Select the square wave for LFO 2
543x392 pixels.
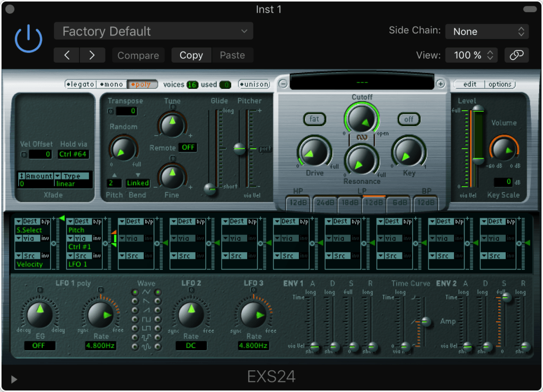coord(157,319)
